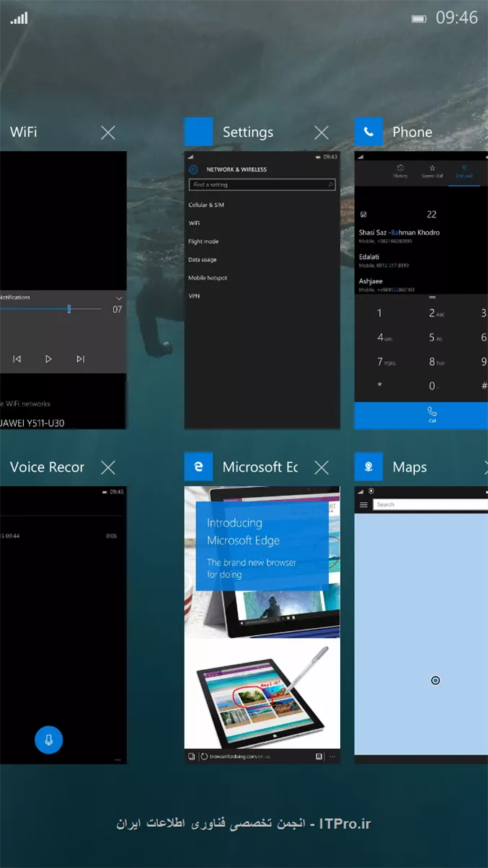Open Voice Recorder more options dots
The height and width of the screenshot is (868, 488).
(118, 759)
